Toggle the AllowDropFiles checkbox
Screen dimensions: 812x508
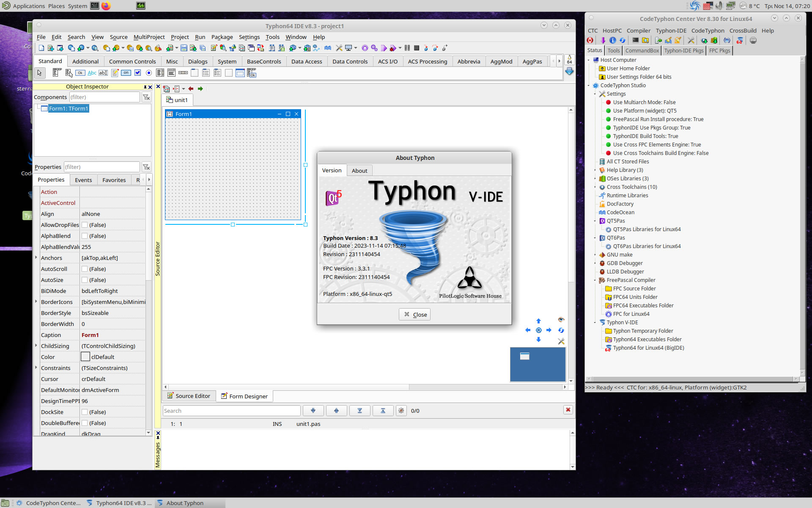(x=85, y=225)
